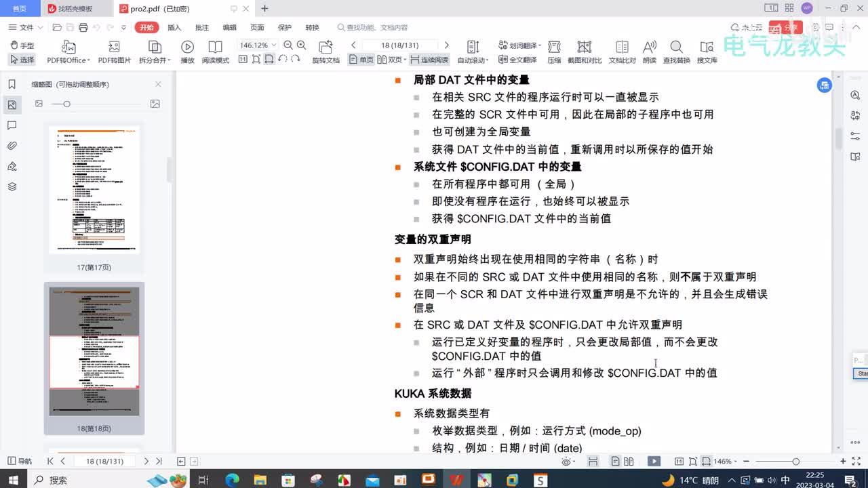Switch to 单页 single page layout

click(x=361, y=60)
